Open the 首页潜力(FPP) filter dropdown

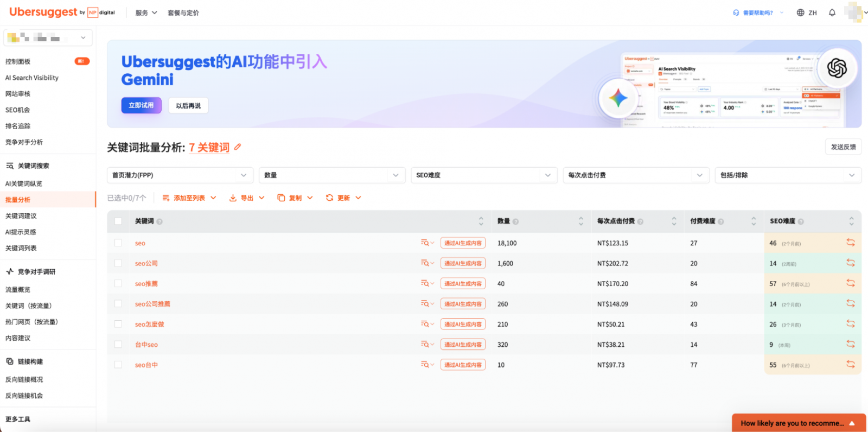coord(180,175)
